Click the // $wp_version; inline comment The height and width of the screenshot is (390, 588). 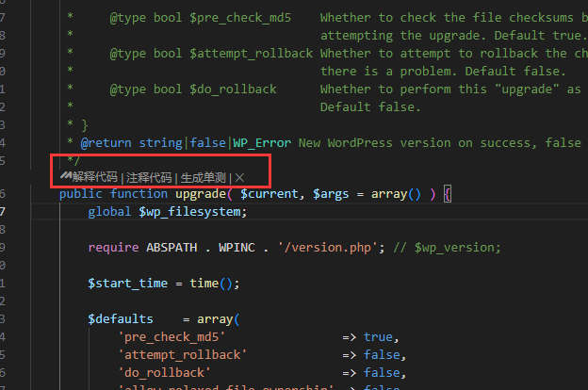coord(447,248)
